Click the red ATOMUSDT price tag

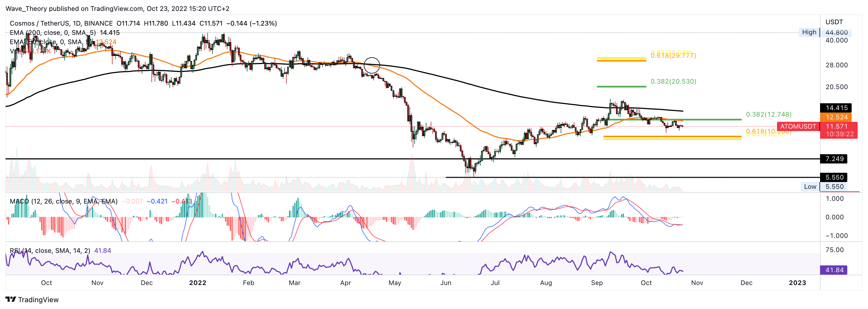point(798,126)
